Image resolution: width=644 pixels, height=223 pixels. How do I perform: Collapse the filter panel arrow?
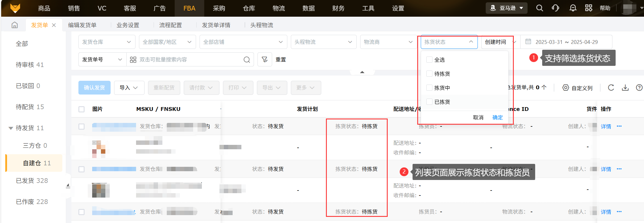pyautogui.click(x=362, y=72)
